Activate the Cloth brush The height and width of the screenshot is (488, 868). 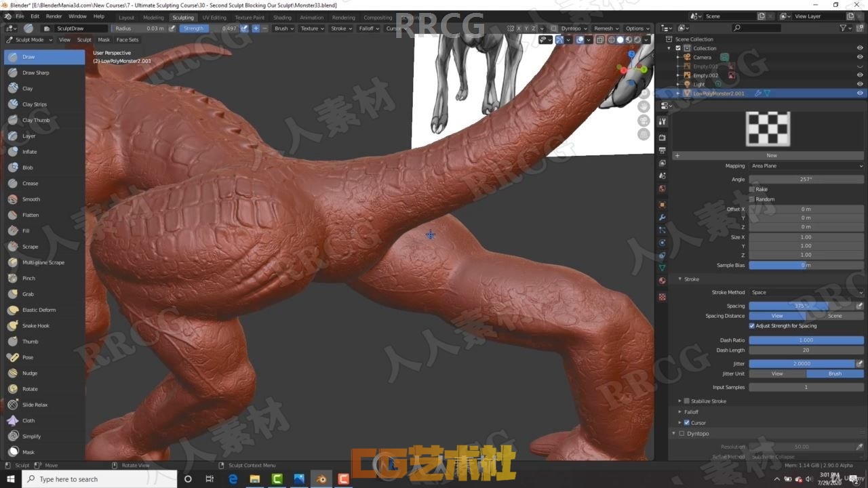pos(44,421)
